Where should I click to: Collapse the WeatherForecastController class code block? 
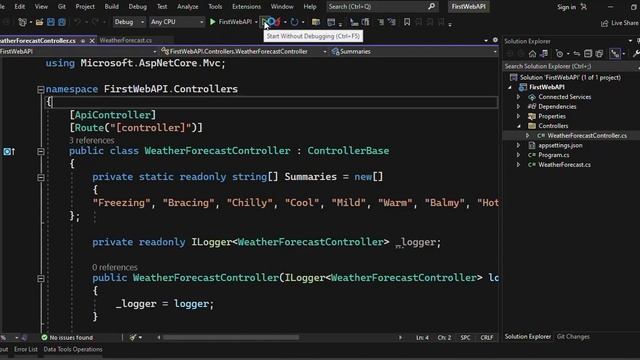[x=40, y=151]
